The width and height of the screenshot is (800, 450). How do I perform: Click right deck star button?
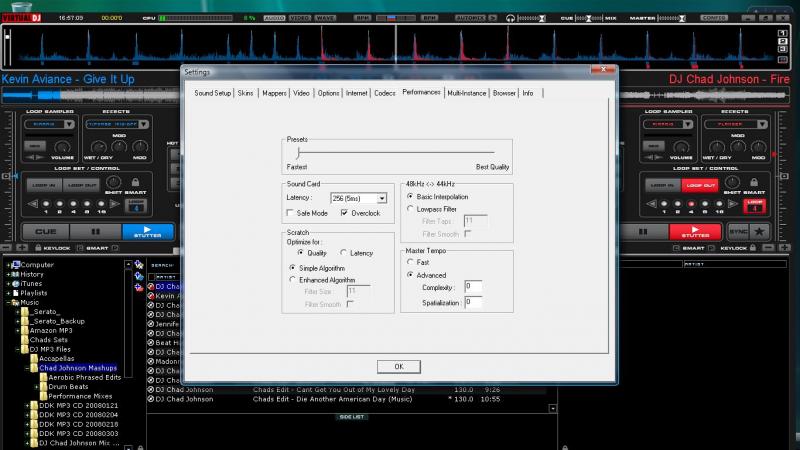click(x=759, y=232)
